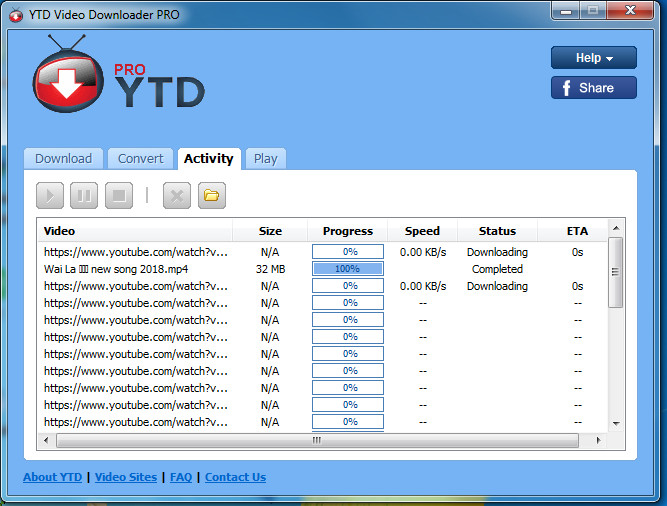Switch to the Convert tab
Image resolution: width=667 pixels, height=506 pixels.
tap(140, 159)
